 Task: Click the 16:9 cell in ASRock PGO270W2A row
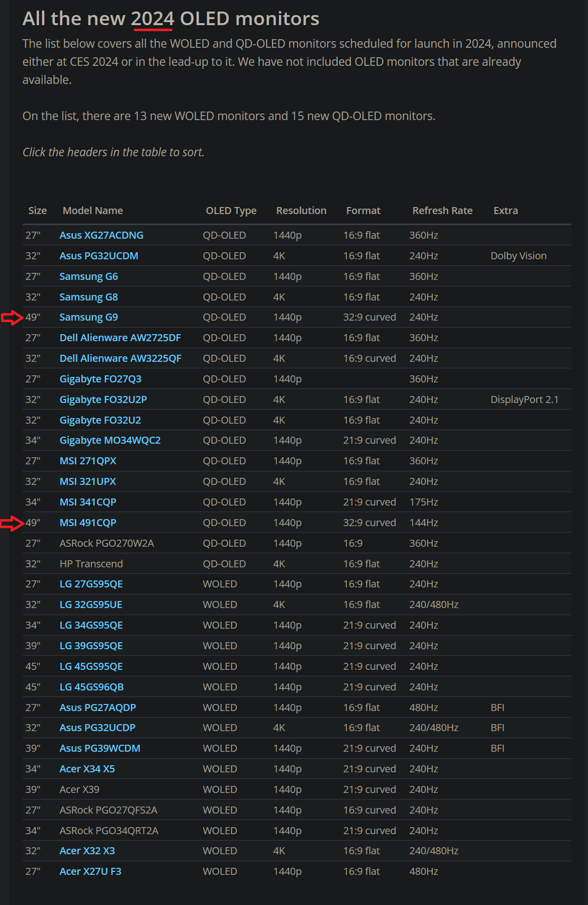(353, 543)
